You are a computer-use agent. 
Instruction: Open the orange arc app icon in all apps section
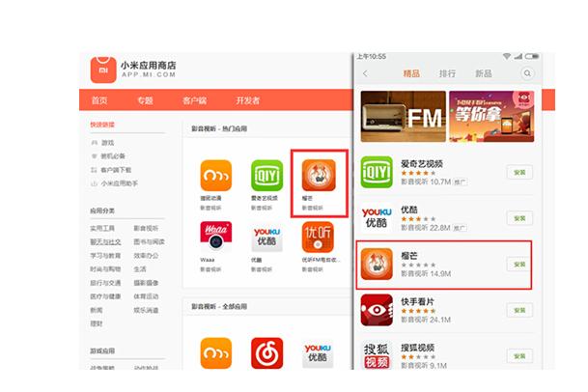point(215,353)
